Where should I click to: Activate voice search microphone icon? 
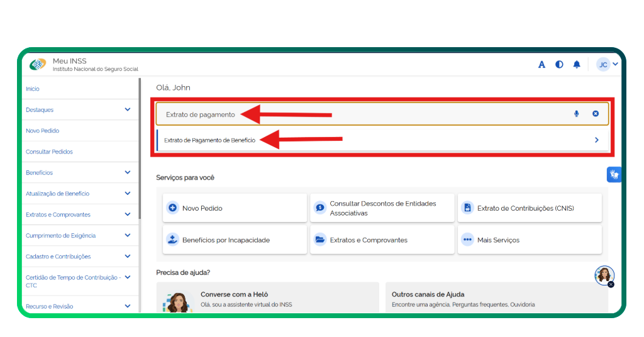576,114
